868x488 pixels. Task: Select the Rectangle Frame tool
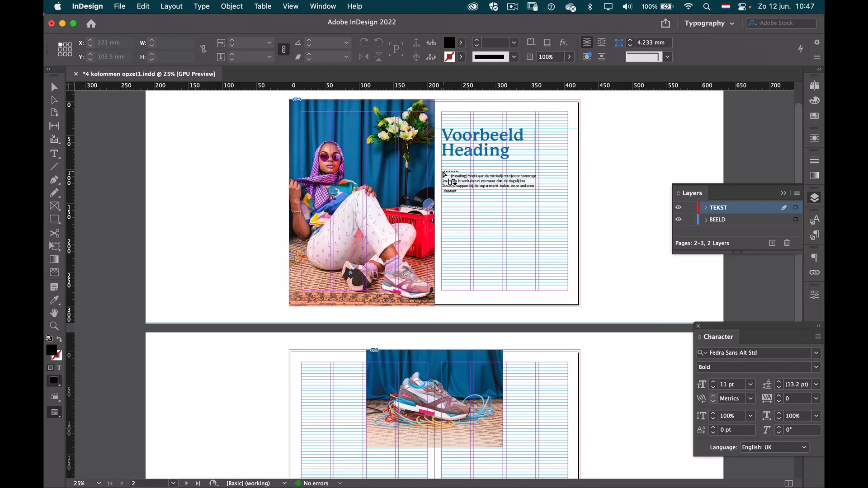[54, 206]
